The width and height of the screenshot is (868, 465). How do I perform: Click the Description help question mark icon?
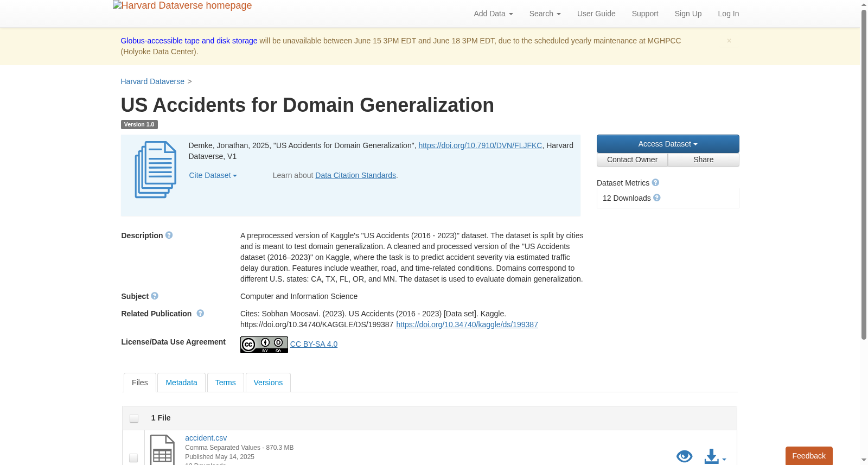[169, 235]
